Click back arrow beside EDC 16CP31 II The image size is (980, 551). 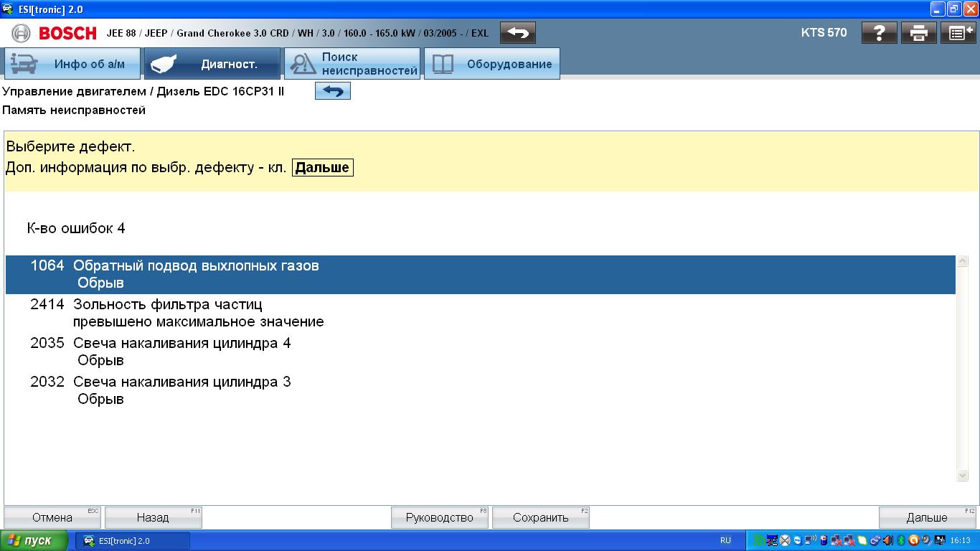tap(333, 91)
